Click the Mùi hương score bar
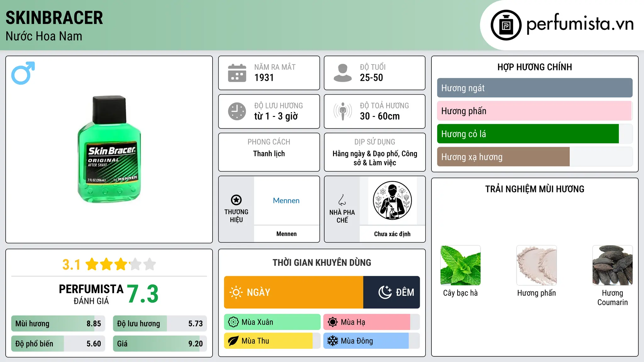Screen dimensions: 644x362 pyautogui.click(x=58, y=324)
